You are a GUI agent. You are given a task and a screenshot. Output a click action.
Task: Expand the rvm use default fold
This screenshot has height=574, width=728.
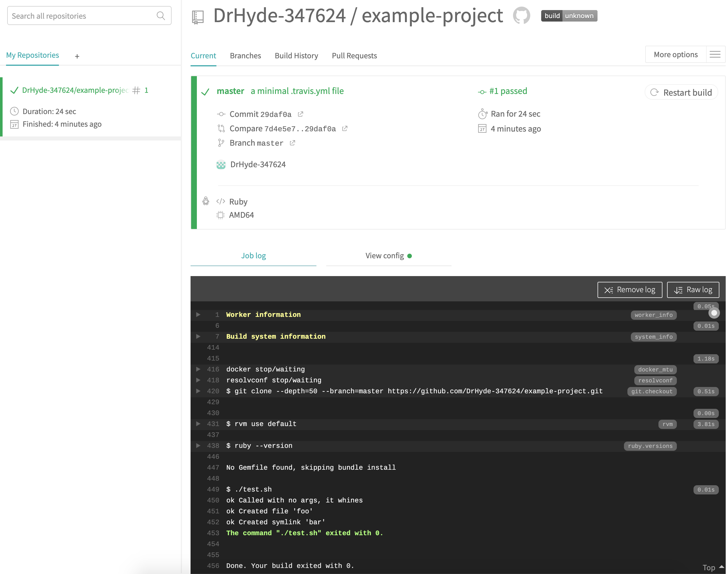click(x=198, y=424)
